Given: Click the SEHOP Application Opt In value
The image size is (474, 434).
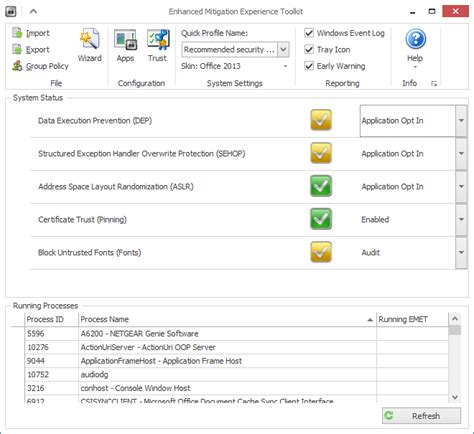Looking at the screenshot, I should (392, 154).
